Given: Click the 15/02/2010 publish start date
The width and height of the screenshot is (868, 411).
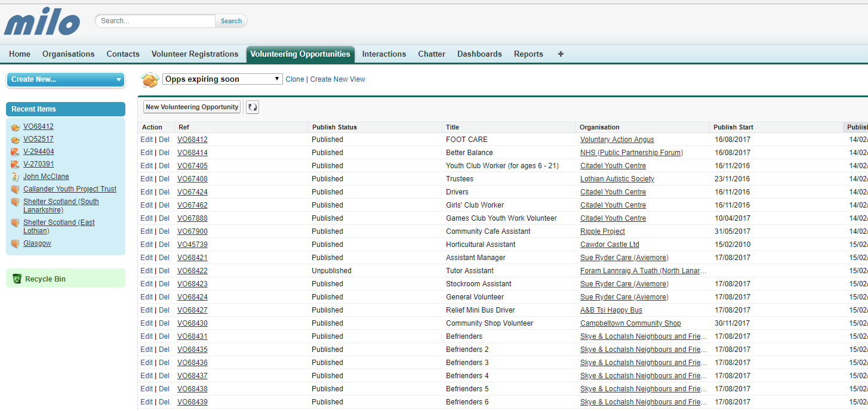Looking at the screenshot, I should pos(732,245).
